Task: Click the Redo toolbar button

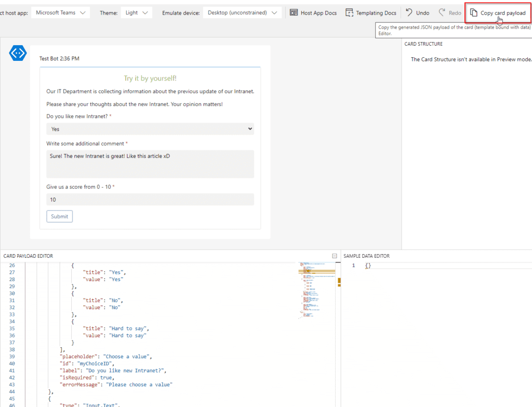Action: (449, 12)
